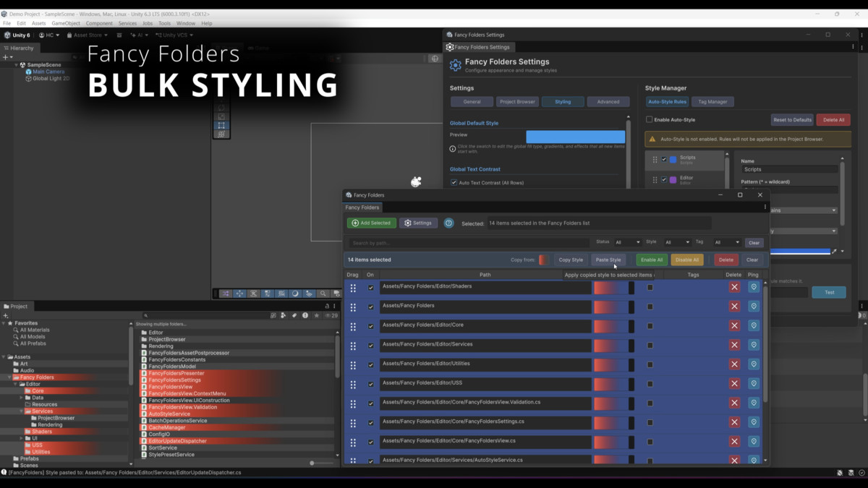Image resolution: width=868 pixels, height=488 pixels.
Task: Adjust the Project panel icon size slider
Action: point(322,463)
